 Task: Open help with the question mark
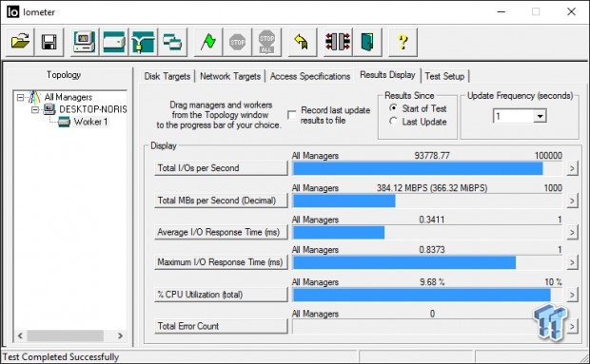[x=403, y=42]
